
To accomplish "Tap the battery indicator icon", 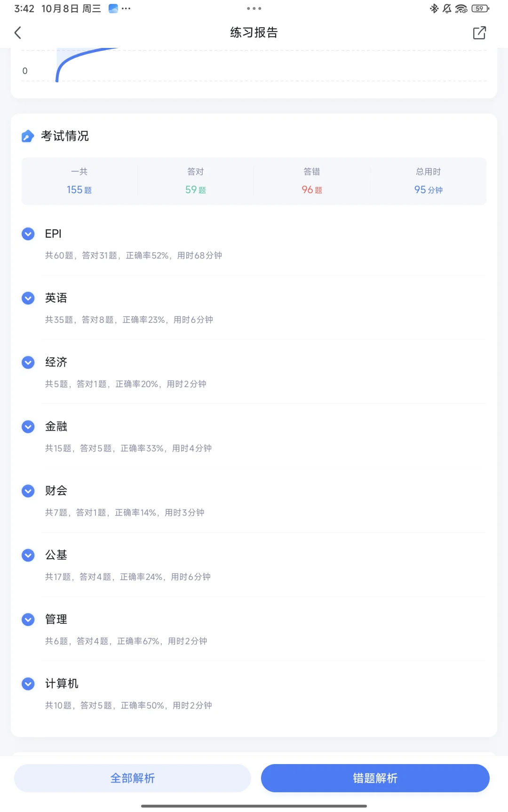I will [480, 8].
